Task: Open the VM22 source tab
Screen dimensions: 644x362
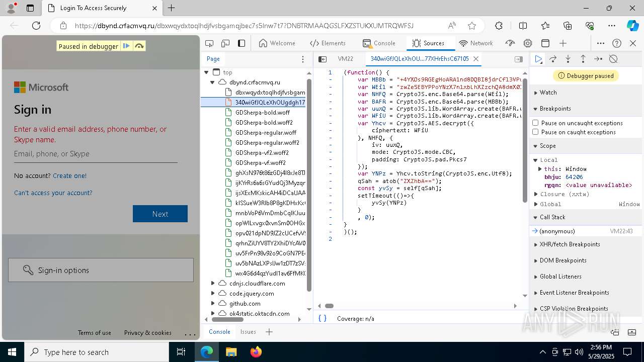Action: [x=345, y=59]
